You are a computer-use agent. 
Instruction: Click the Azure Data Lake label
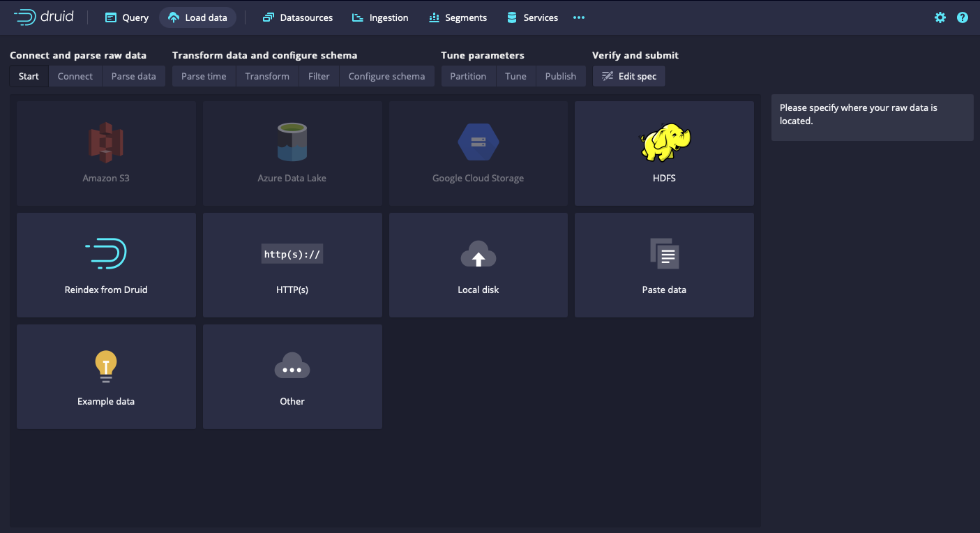pyautogui.click(x=292, y=178)
